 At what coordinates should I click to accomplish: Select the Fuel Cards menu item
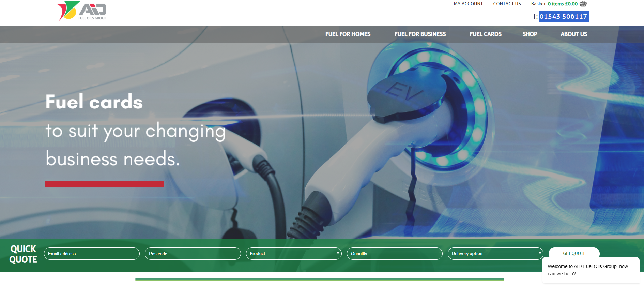click(x=485, y=34)
